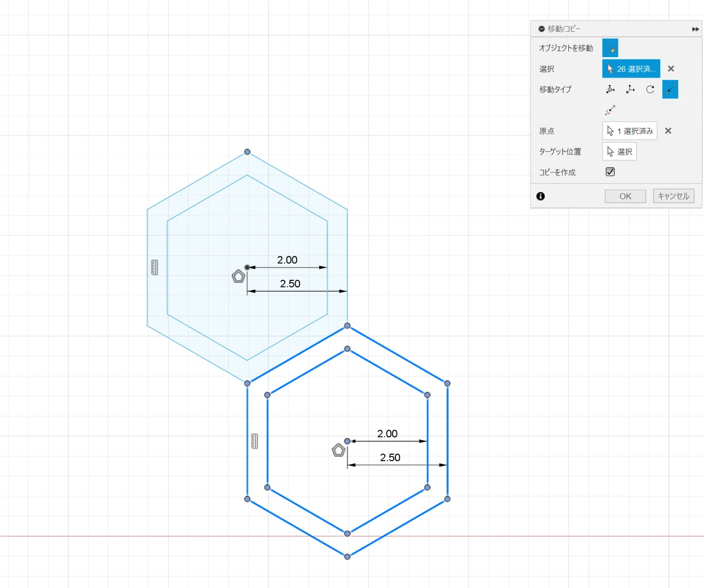Image resolution: width=704 pixels, height=588 pixels.
Task: Pick the center point of pale preview hexagon
Action: click(x=248, y=268)
